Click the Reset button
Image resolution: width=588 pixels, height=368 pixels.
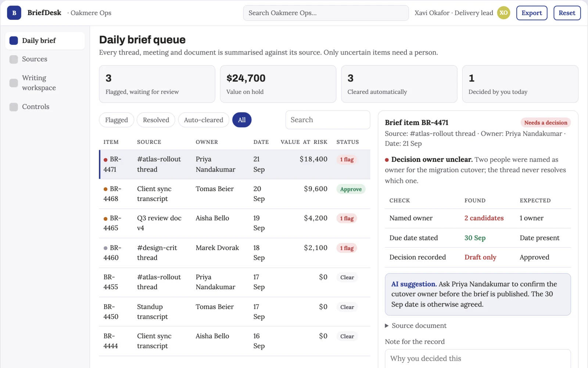567,13
